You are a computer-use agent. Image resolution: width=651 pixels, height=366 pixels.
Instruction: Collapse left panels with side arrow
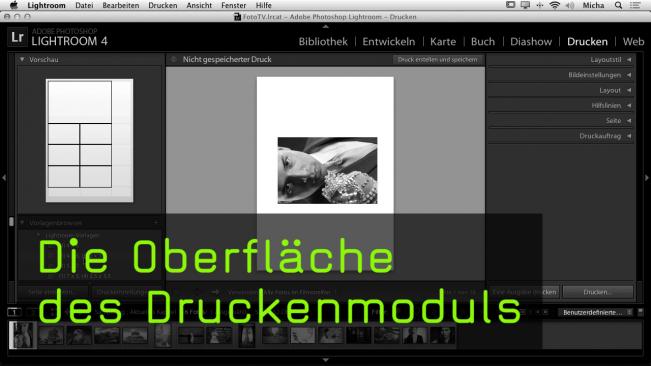click(4, 178)
